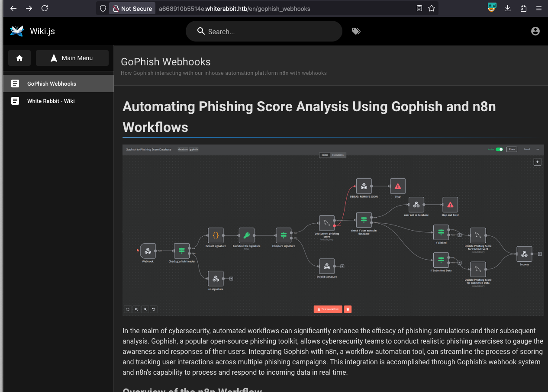Open the browser hamburger menu
Viewport: 548px width, 392px height.
pyautogui.click(x=538, y=8)
